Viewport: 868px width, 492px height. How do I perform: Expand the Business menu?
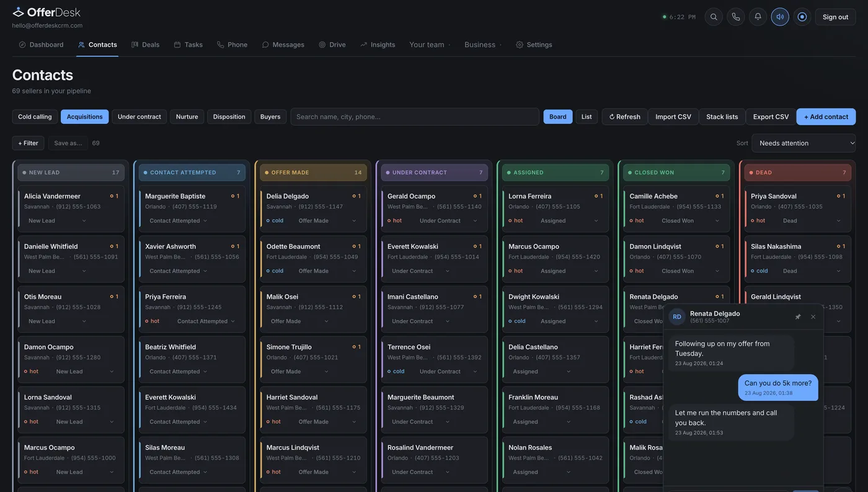coord(483,45)
